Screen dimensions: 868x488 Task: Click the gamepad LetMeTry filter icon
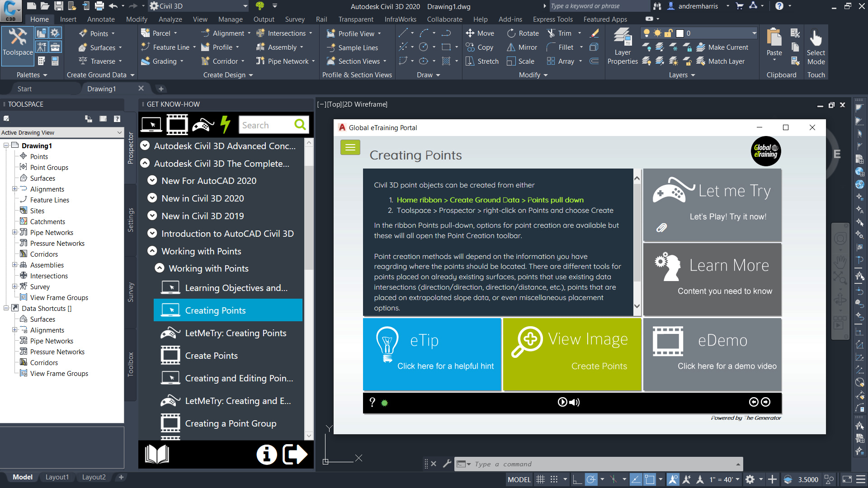click(x=203, y=124)
